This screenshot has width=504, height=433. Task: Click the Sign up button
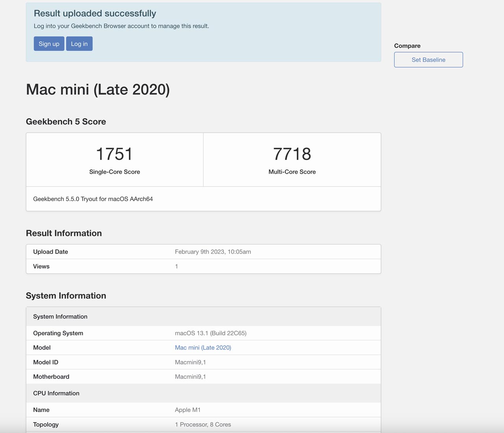49,44
